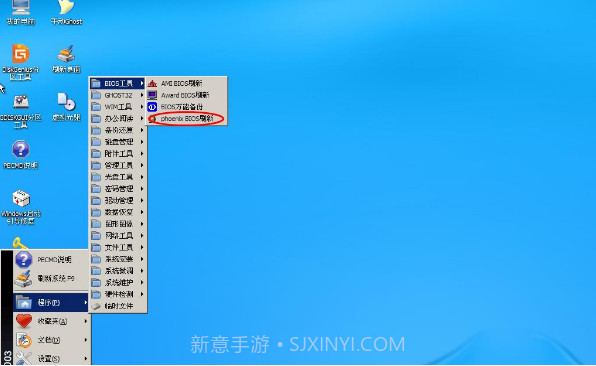Click the PECMD说明 icon in start menu
Image resolution: width=596 pixels, height=366 pixels.
click(x=24, y=259)
